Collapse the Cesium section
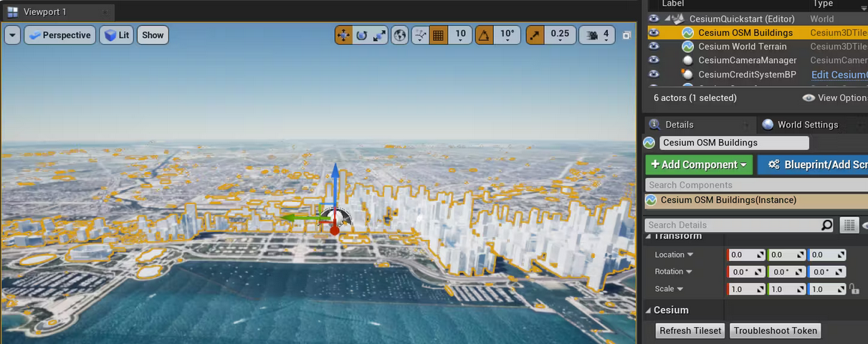The image size is (868, 344). tap(649, 310)
